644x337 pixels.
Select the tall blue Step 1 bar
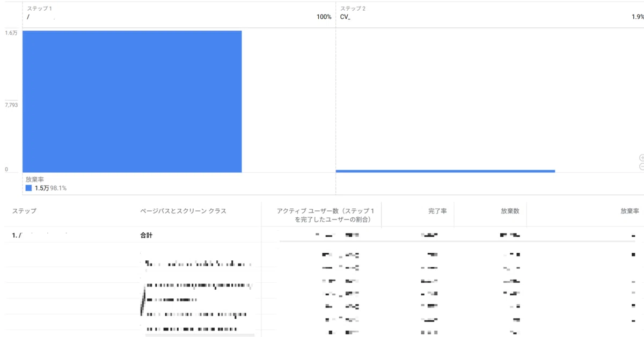tap(132, 101)
